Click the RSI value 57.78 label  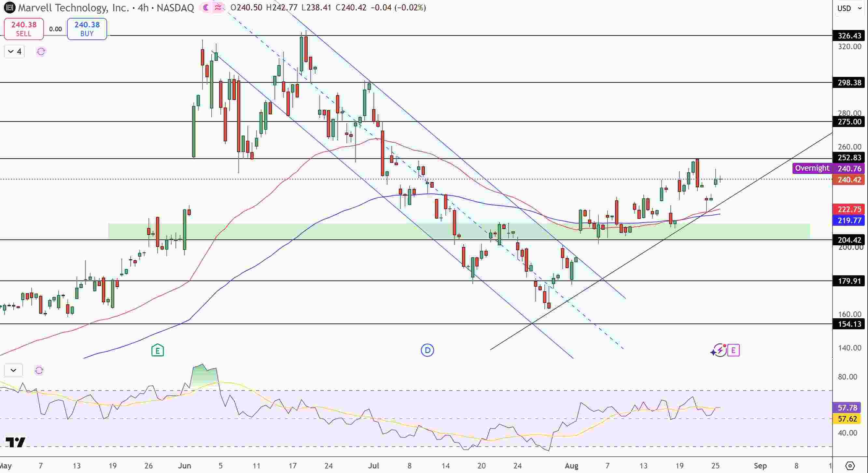pos(847,408)
